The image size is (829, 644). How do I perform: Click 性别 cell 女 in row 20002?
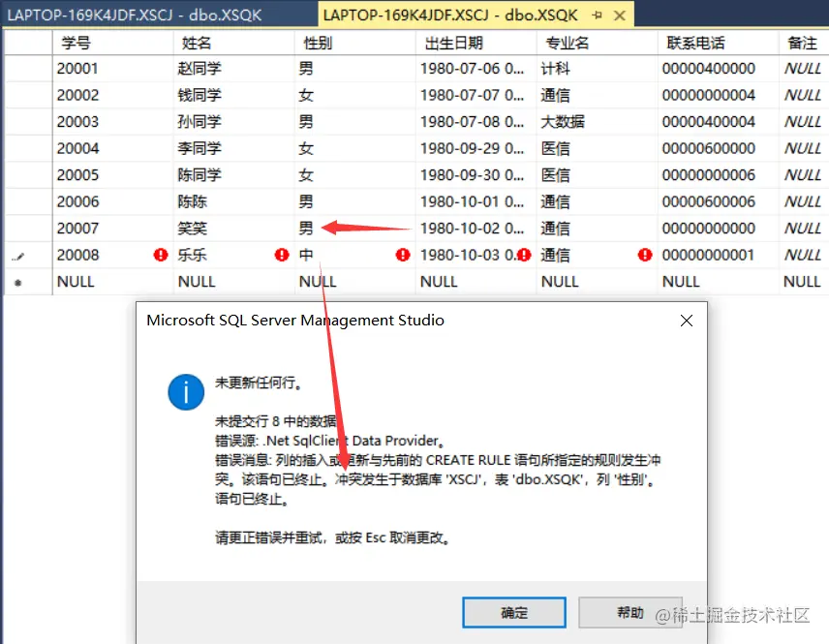[x=355, y=95]
